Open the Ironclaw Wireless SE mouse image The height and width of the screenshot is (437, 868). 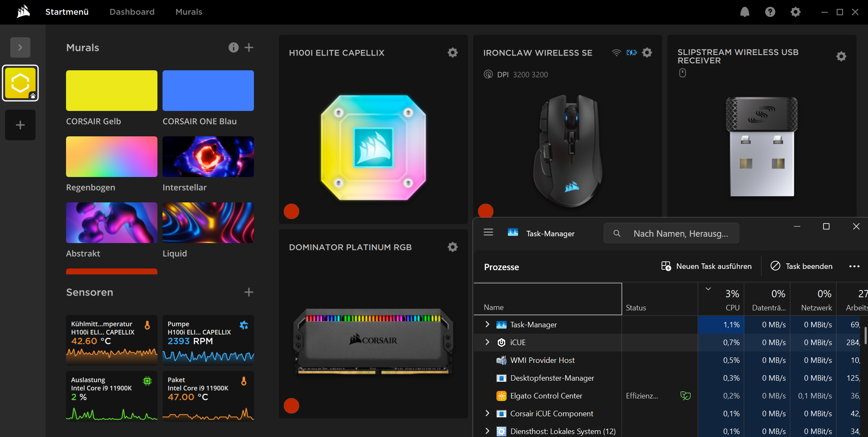[568, 150]
